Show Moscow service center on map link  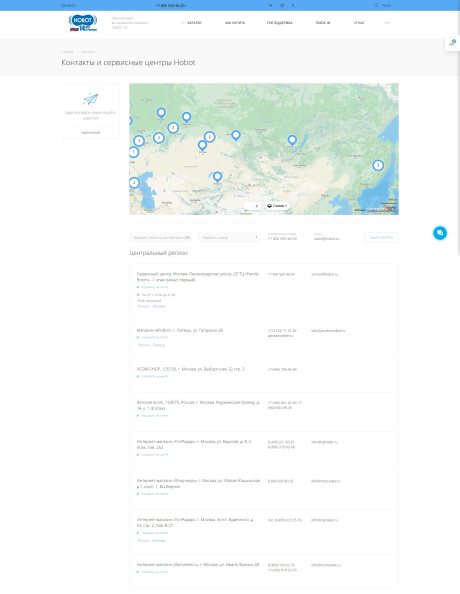(x=155, y=287)
